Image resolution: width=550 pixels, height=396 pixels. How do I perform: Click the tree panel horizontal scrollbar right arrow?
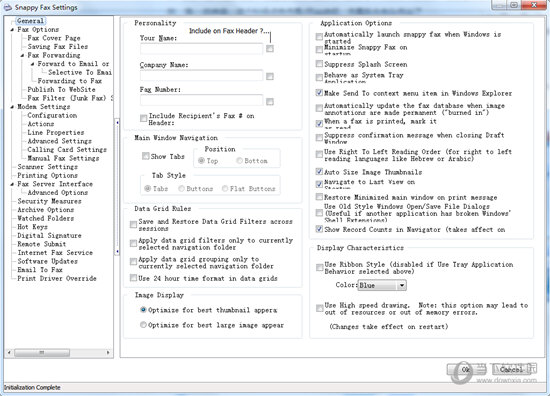(108, 353)
